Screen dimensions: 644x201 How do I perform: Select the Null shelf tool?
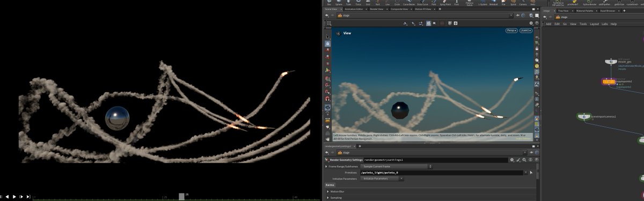[377, 3]
